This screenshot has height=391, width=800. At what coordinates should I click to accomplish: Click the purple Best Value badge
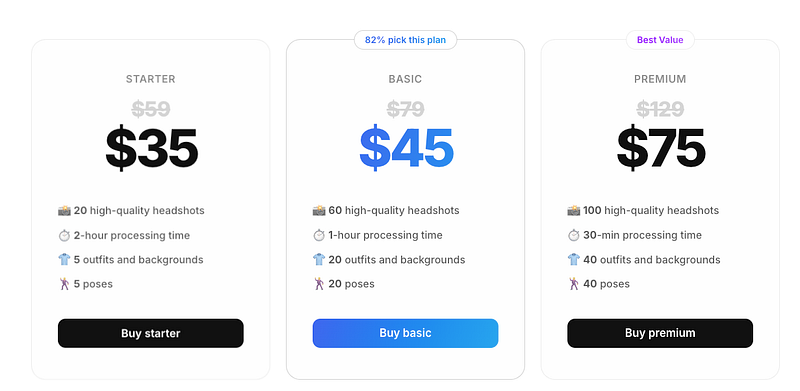(660, 40)
